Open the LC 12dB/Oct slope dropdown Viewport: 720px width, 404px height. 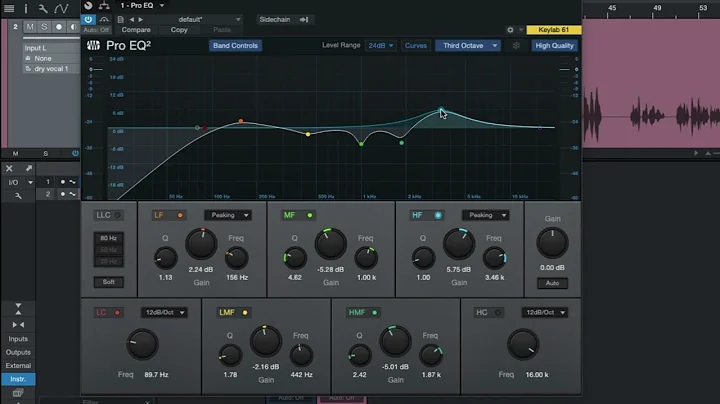tap(164, 313)
